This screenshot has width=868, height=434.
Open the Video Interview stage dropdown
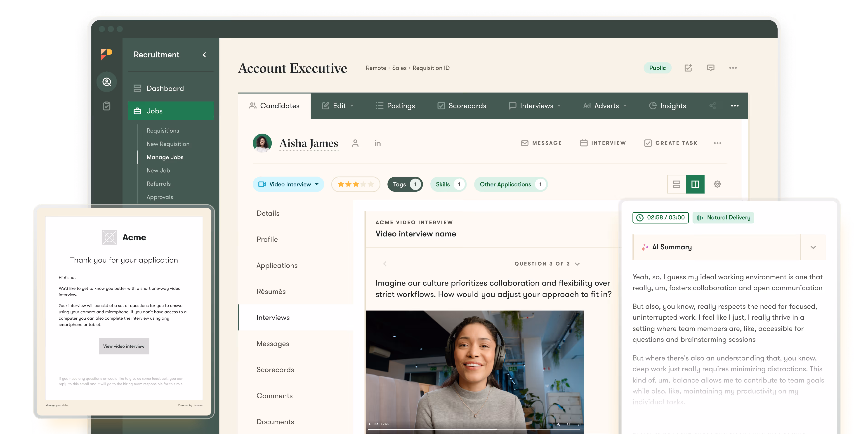click(x=288, y=184)
